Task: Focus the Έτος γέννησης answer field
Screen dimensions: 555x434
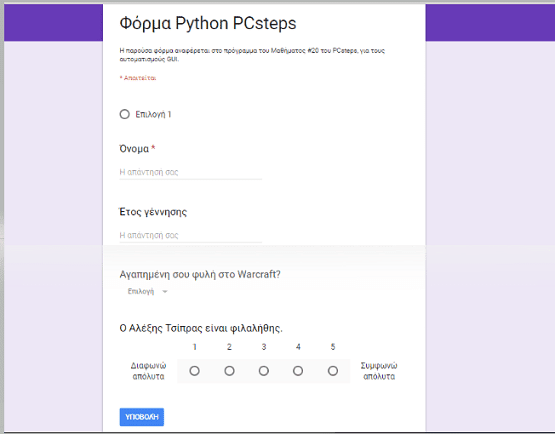Action: [190, 235]
